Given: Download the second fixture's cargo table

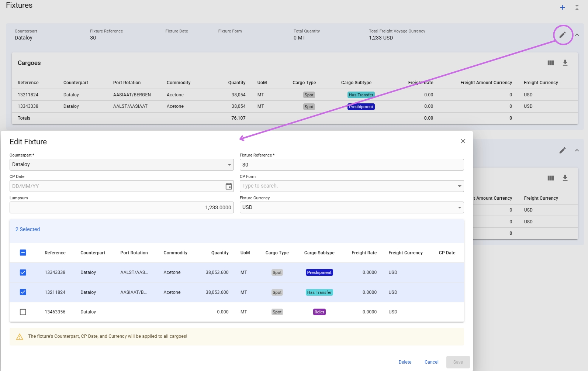Looking at the screenshot, I should [x=565, y=178].
